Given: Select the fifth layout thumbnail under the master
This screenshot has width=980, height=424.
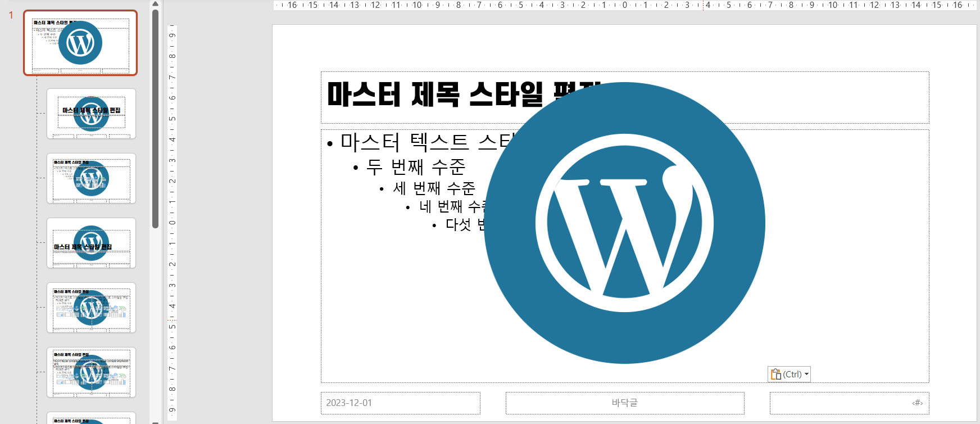Looking at the screenshot, I should coord(92,372).
